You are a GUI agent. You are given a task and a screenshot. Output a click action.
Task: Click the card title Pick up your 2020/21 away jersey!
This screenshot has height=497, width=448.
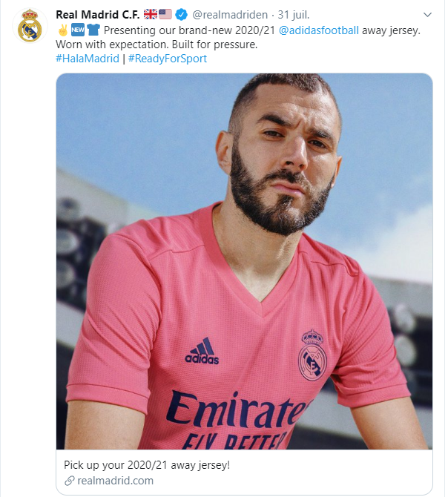147,465
